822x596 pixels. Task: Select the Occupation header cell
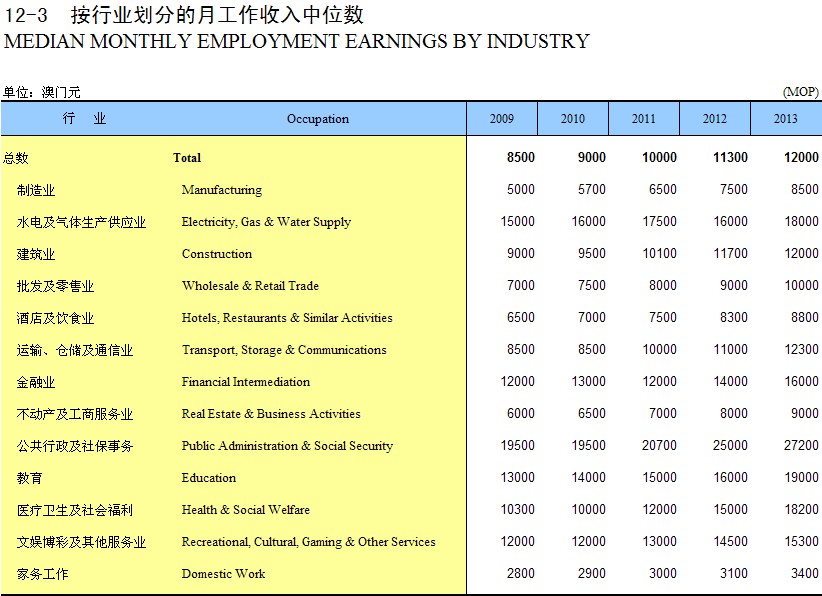318,119
